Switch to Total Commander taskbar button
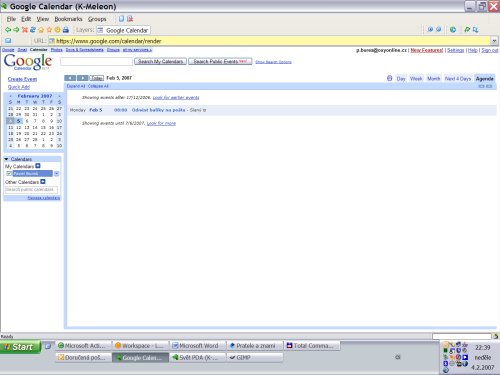Image resolution: width=500 pixels, height=375 pixels. [312, 346]
